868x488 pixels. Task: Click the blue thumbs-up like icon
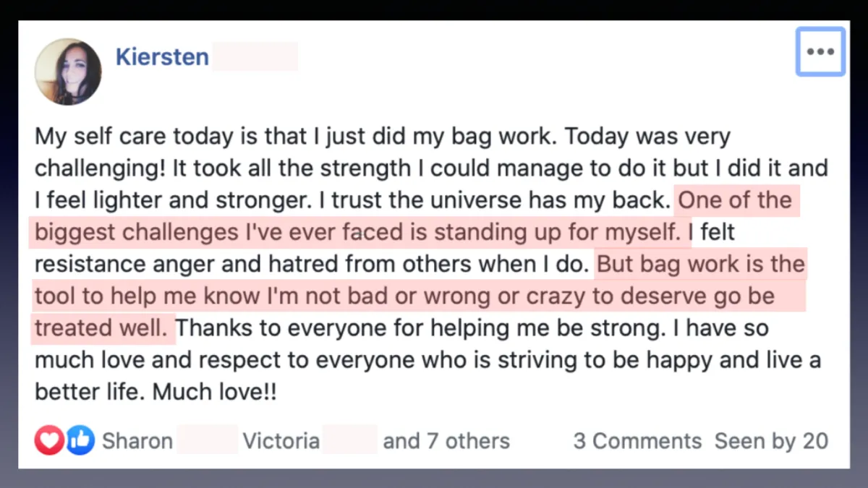tap(80, 440)
